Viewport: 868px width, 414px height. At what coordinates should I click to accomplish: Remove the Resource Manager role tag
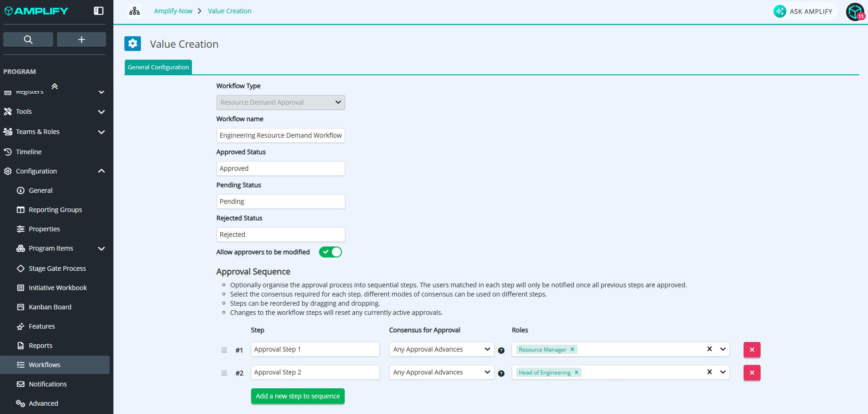572,349
